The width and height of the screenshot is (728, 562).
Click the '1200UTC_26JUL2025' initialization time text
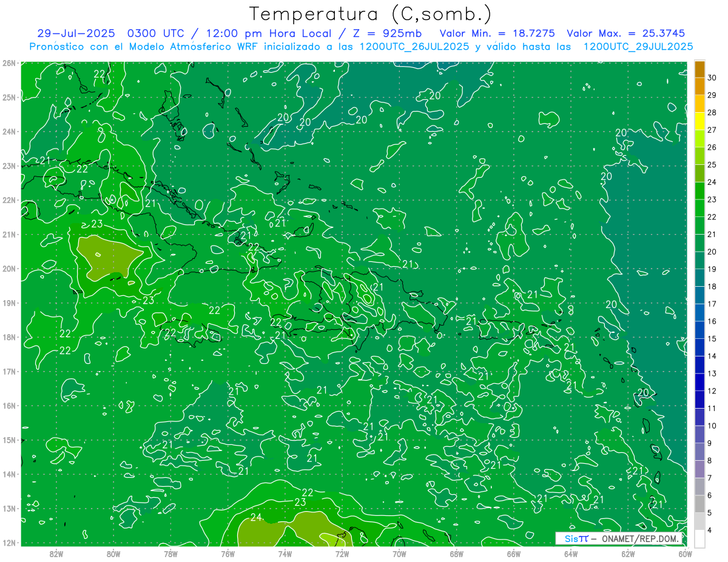tap(414, 47)
